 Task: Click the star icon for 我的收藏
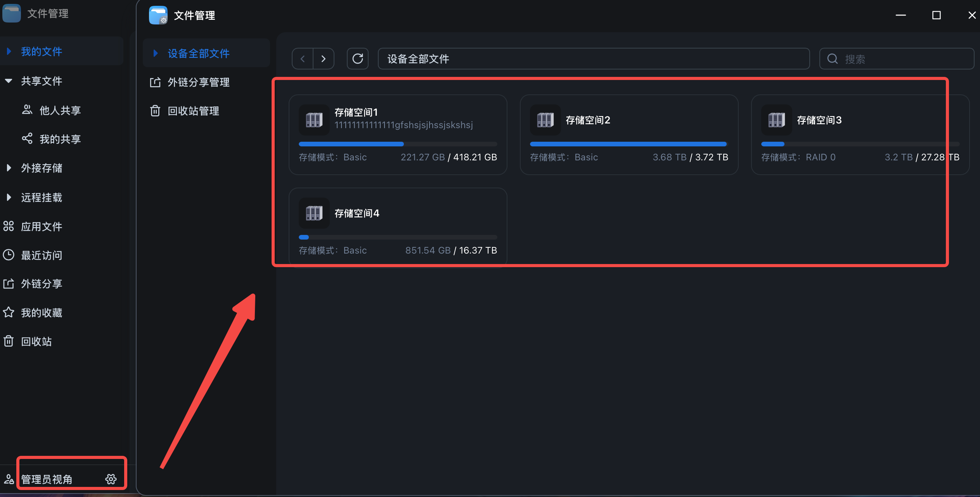(x=9, y=313)
